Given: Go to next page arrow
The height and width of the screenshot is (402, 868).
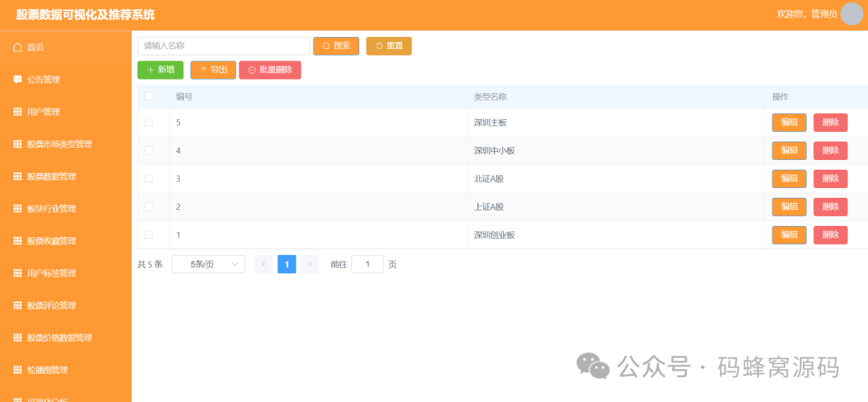Looking at the screenshot, I should pyautogui.click(x=310, y=265).
